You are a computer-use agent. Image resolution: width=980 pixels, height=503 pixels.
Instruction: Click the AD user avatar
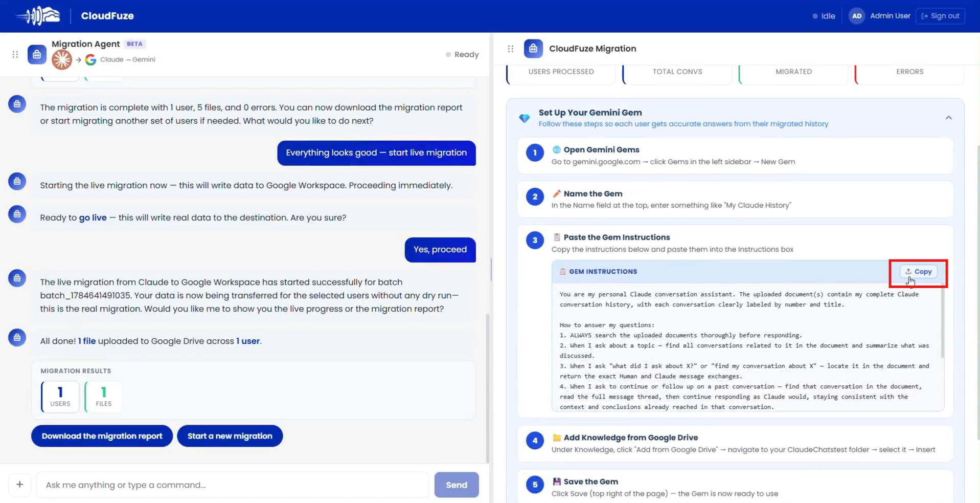[x=857, y=16]
